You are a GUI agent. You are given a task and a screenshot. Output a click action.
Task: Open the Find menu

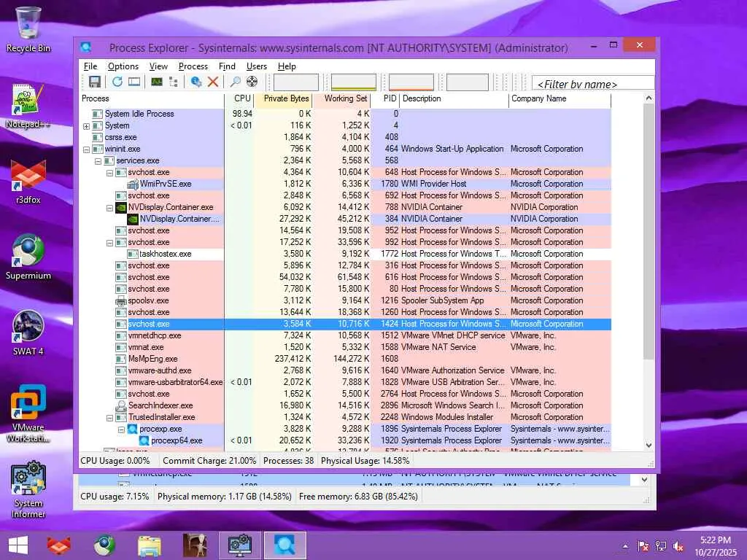click(227, 66)
